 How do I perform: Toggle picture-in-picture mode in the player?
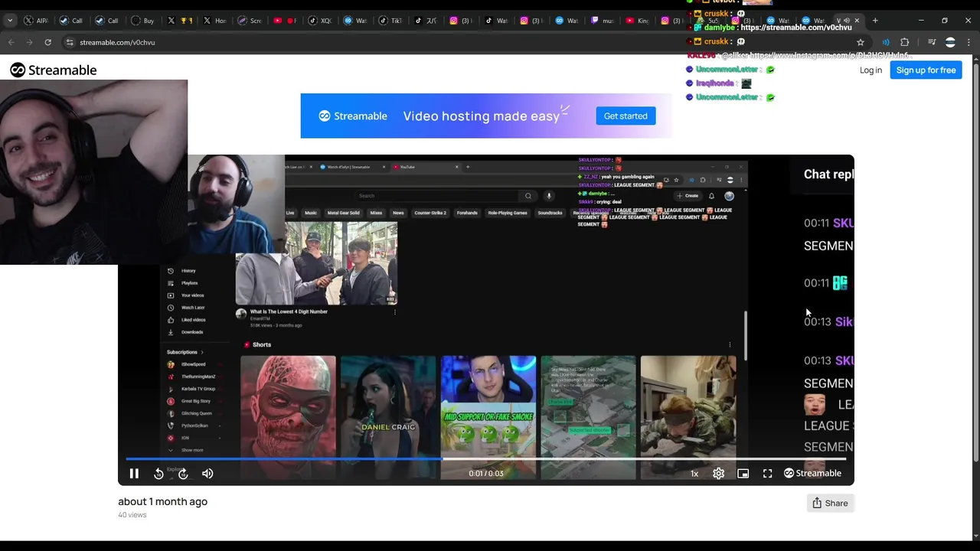point(743,474)
